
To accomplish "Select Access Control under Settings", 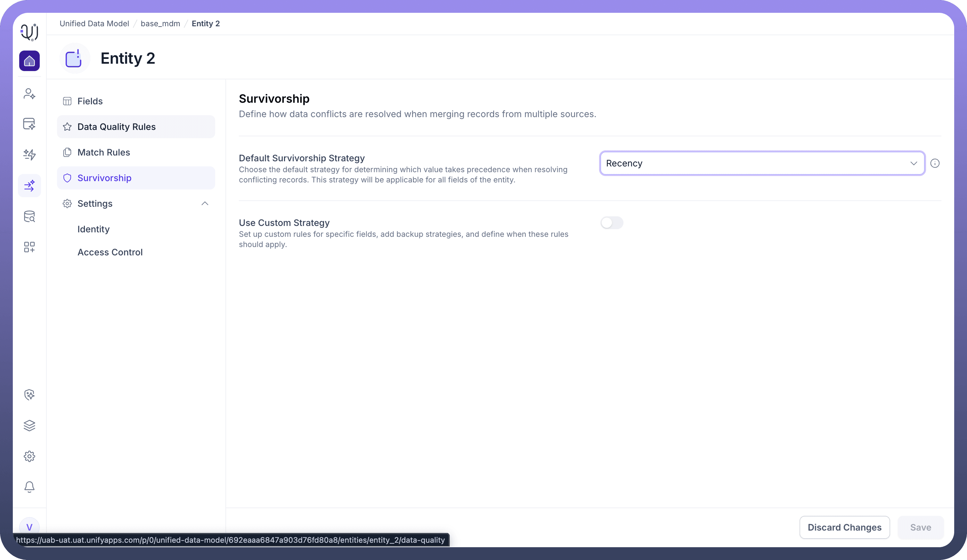I will coord(110,252).
